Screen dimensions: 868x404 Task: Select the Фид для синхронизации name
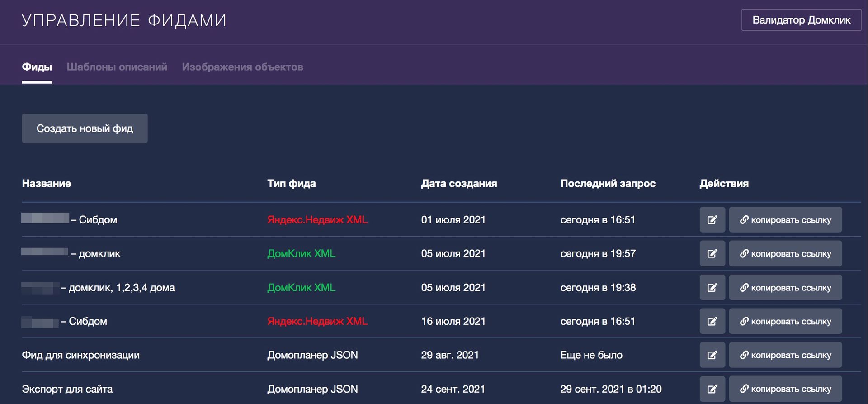pos(81,355)
